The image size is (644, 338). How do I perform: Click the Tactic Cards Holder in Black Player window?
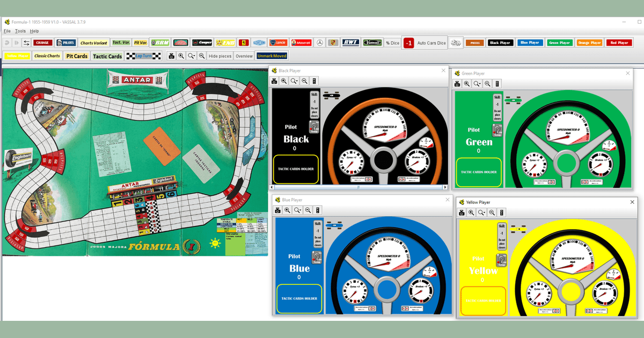point(296,169)
